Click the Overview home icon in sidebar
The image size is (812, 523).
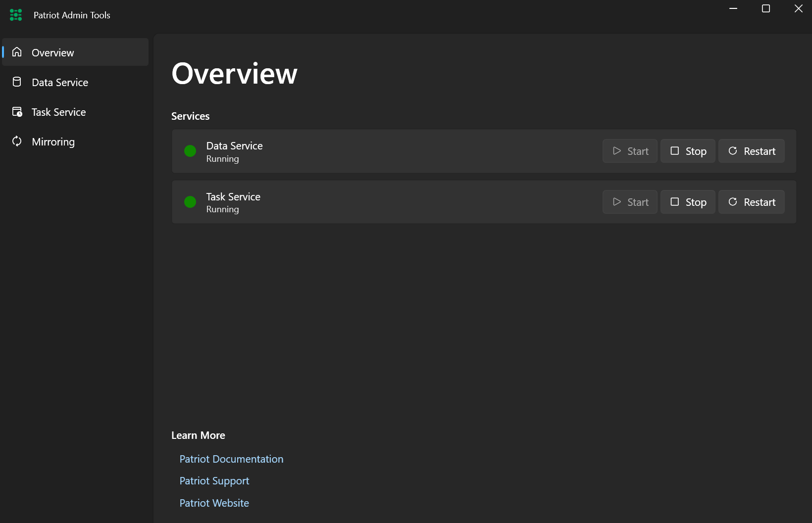(x=17, y=52)
